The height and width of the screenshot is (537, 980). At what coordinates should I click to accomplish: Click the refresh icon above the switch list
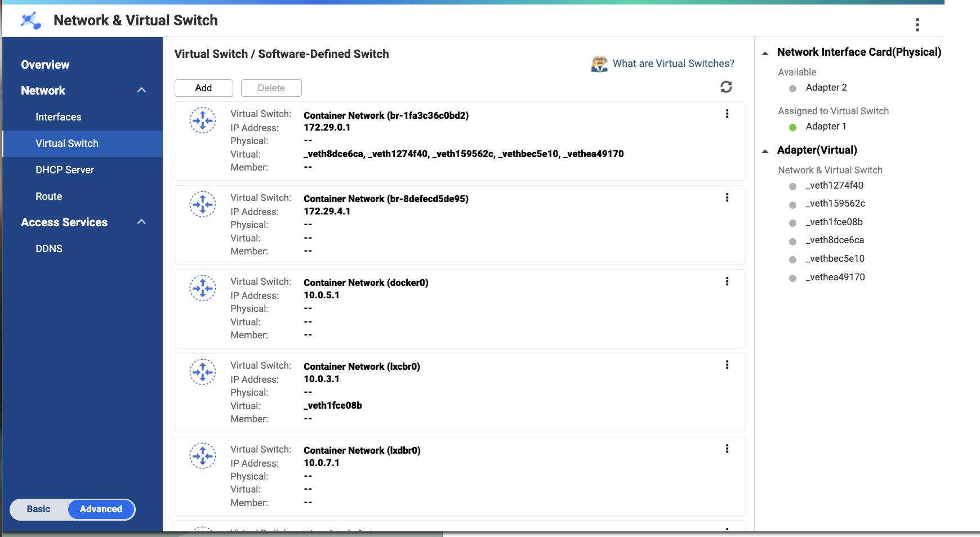(x=726, y=87)
